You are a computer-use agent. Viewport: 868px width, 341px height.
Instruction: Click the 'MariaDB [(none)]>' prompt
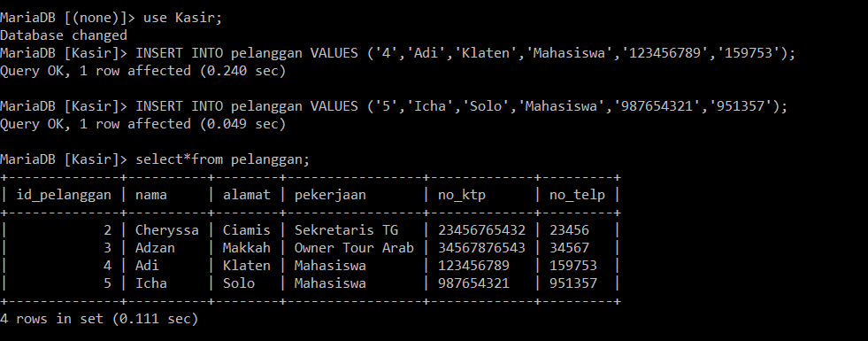click(x=67, y=18)
